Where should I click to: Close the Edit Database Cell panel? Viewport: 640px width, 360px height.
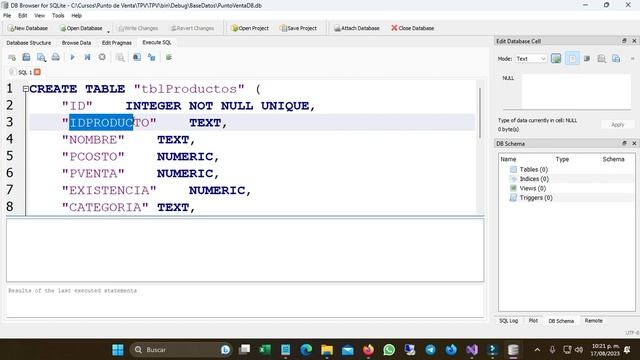[634, 41]
